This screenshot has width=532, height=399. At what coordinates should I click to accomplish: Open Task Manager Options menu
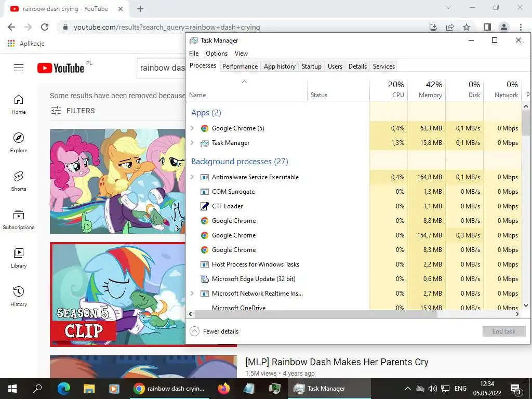click(x=217, y=54)
